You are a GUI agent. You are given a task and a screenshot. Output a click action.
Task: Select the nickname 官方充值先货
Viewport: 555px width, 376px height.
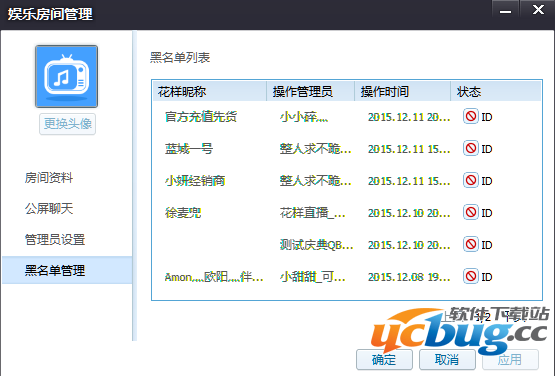pyautogui.click(x=201, y=116)
